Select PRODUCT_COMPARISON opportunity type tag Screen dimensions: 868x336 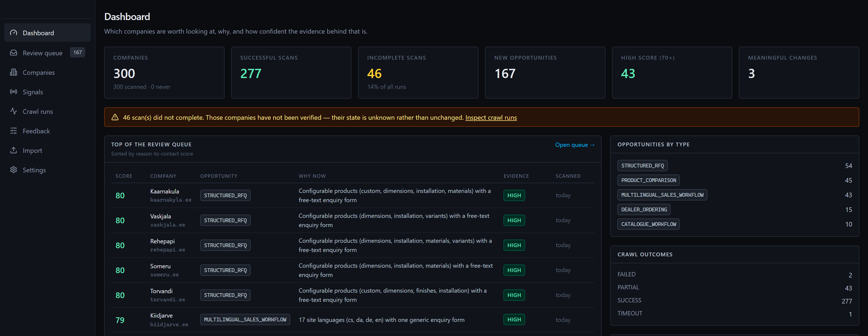648,180
